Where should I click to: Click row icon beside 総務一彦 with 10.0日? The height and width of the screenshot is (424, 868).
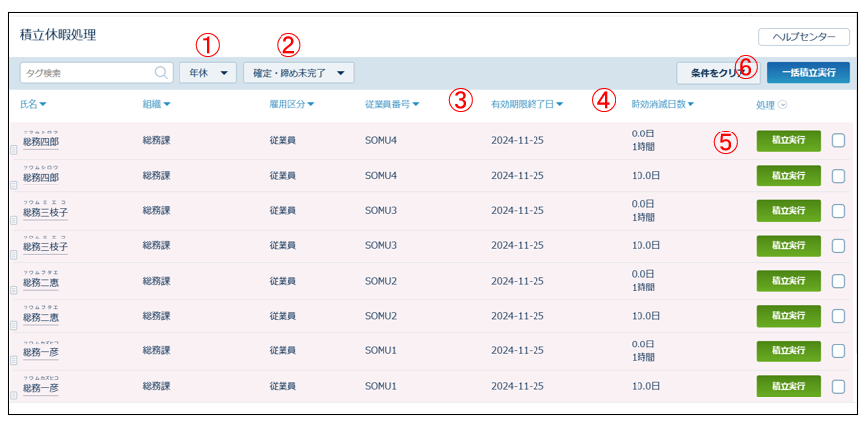(14, 395)
